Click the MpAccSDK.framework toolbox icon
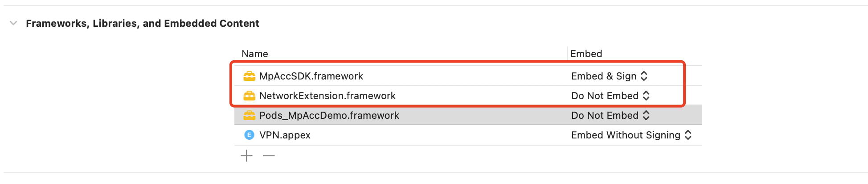The image size is (868, 184). coord(249,76)
